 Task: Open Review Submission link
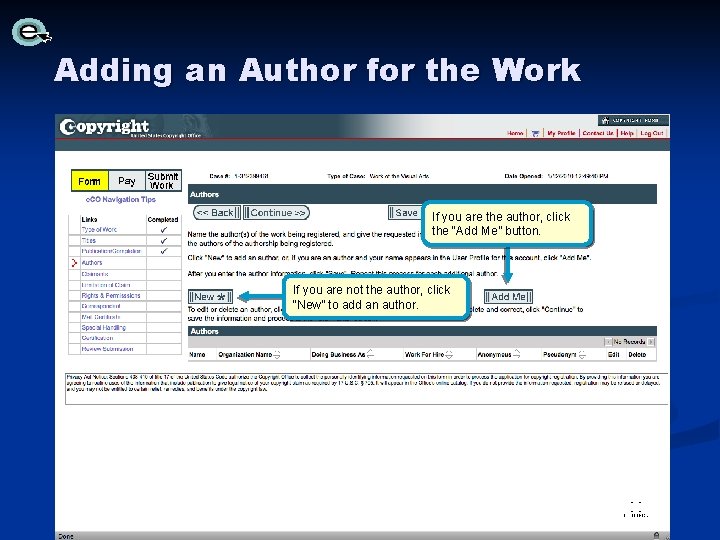(107, 349)
